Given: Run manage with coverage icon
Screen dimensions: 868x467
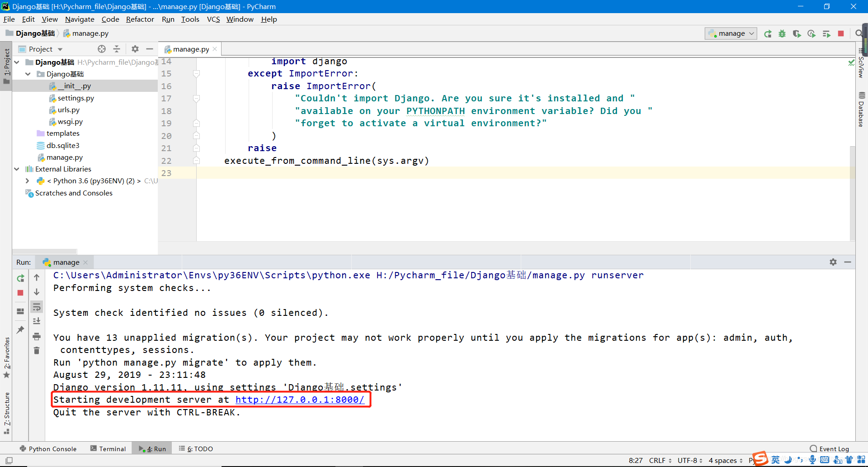Looking at the screenshot, I should pyautogui.click(x=797, y=33).
